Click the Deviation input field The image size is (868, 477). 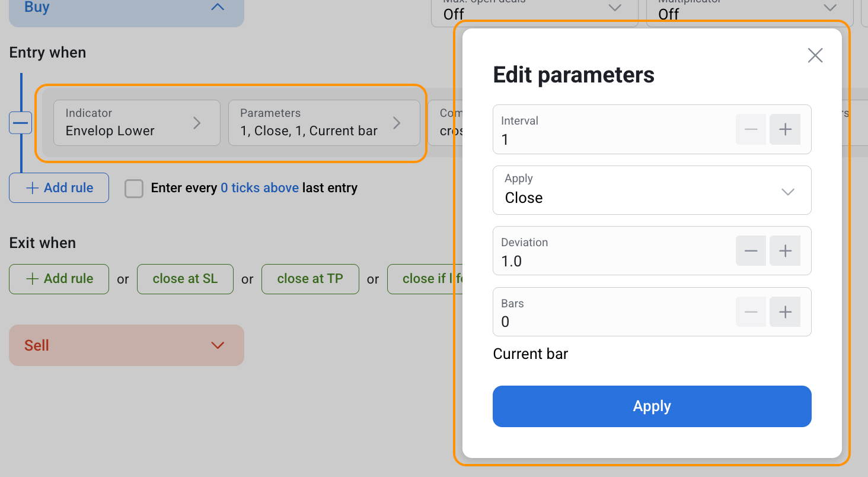coord(611,261)
